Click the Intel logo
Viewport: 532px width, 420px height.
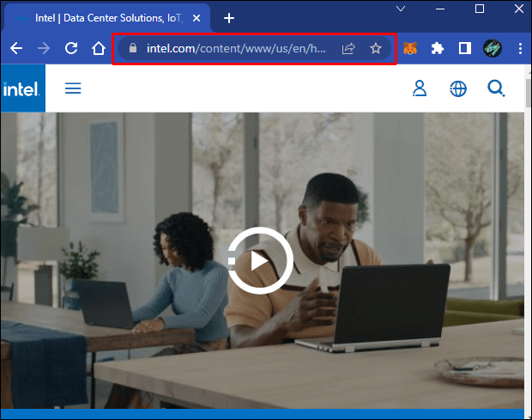22,88
